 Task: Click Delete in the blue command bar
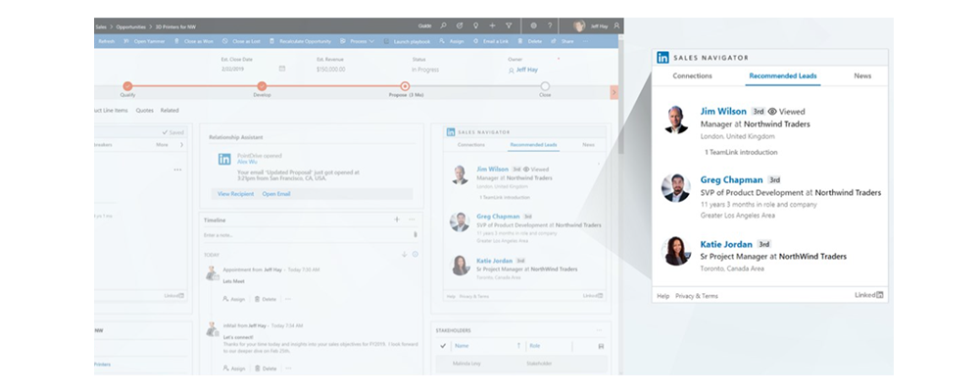pyautogui.click(x=530, y=41)
